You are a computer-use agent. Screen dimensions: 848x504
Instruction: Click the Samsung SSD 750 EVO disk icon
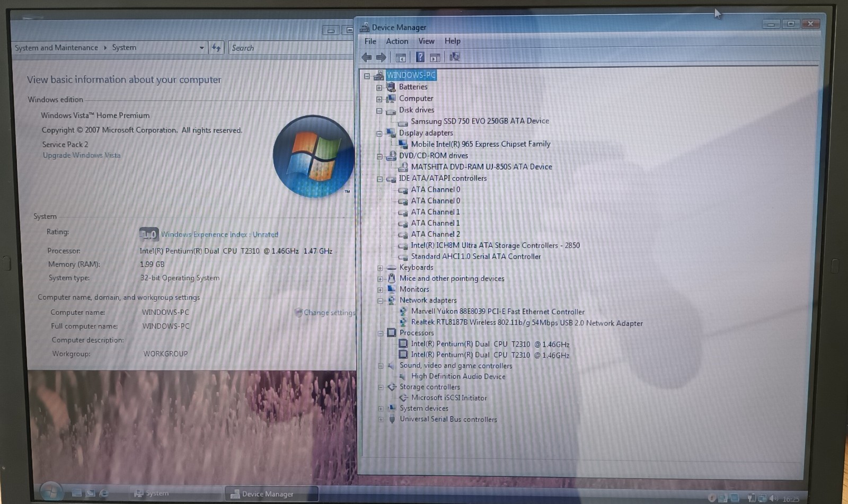pos(403,122)
